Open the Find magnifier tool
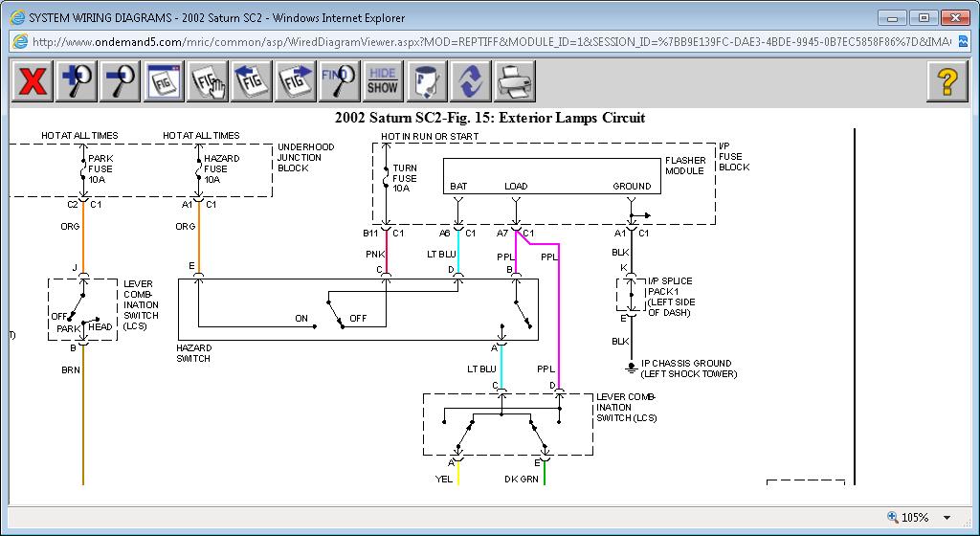 (339, 80)
